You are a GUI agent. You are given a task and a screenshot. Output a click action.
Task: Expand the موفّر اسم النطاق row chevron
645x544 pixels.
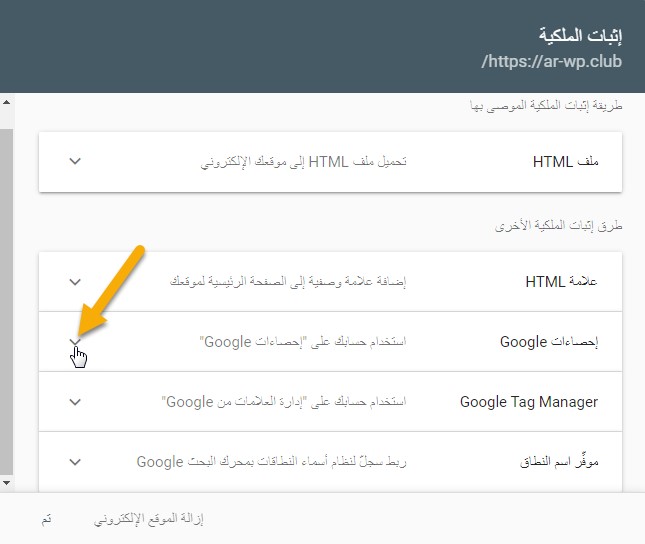(75, 461)
